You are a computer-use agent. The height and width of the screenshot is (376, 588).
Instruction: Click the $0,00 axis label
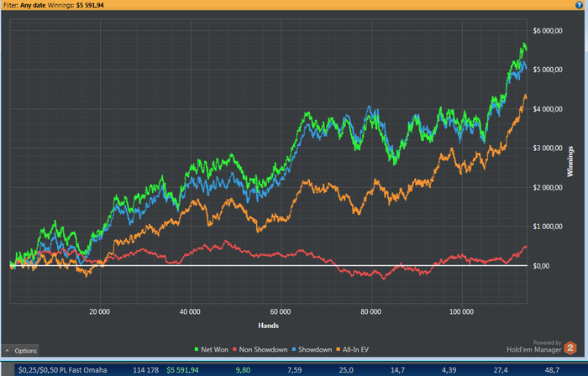541,266
